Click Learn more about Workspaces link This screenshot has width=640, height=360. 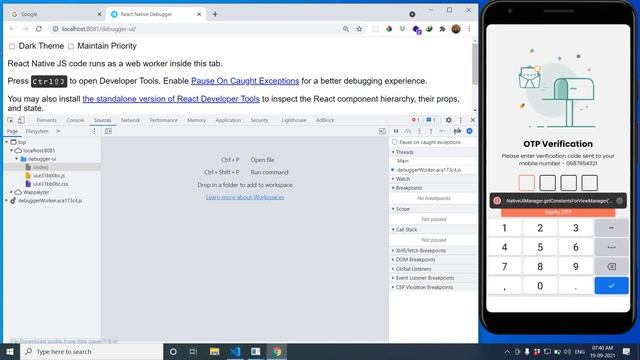pyautogui.click(x=245, y=198)
